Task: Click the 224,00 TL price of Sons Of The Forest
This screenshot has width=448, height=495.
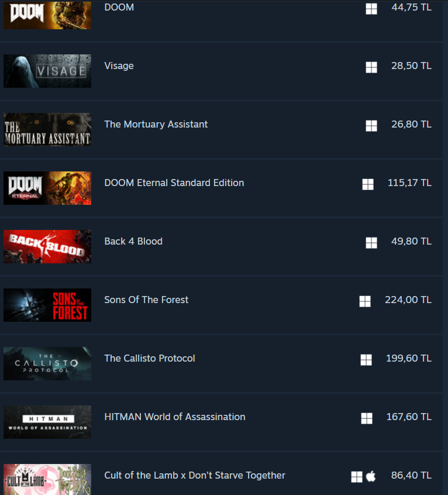Action: (x=408, y=300)
